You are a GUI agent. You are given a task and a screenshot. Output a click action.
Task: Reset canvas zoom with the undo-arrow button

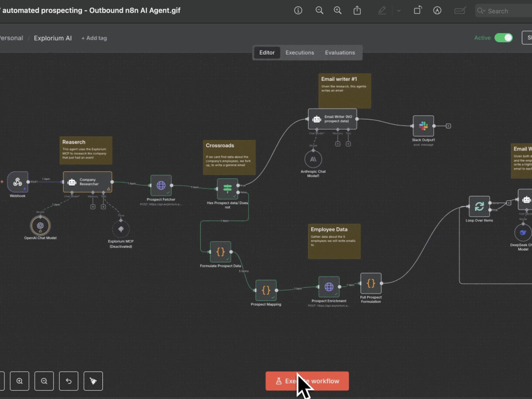click(x=69, y=381)
